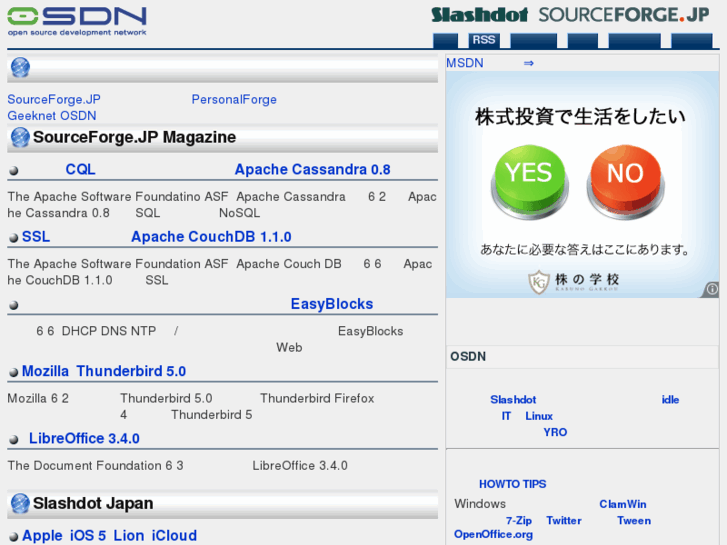Open the HOWTO TIPS link

click(x=513, y=484)
